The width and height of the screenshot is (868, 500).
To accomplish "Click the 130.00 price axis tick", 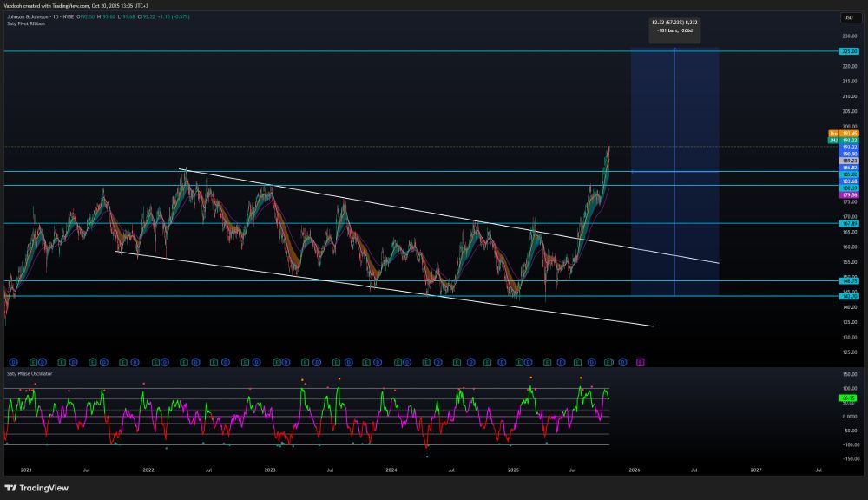I will [x=850, y=337].
